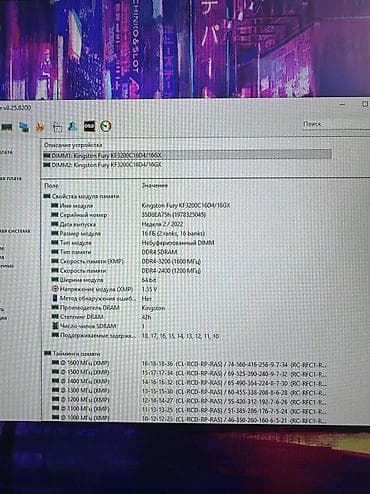Viewport: 370px width, 494px height.
Task: Open the memory chip benchmark toolbar icon
Action: 7,127
